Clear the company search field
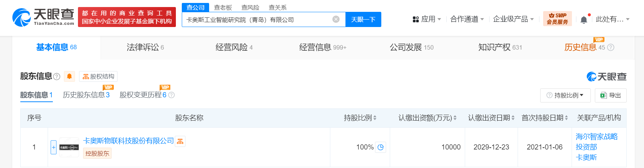 point(336,19)
